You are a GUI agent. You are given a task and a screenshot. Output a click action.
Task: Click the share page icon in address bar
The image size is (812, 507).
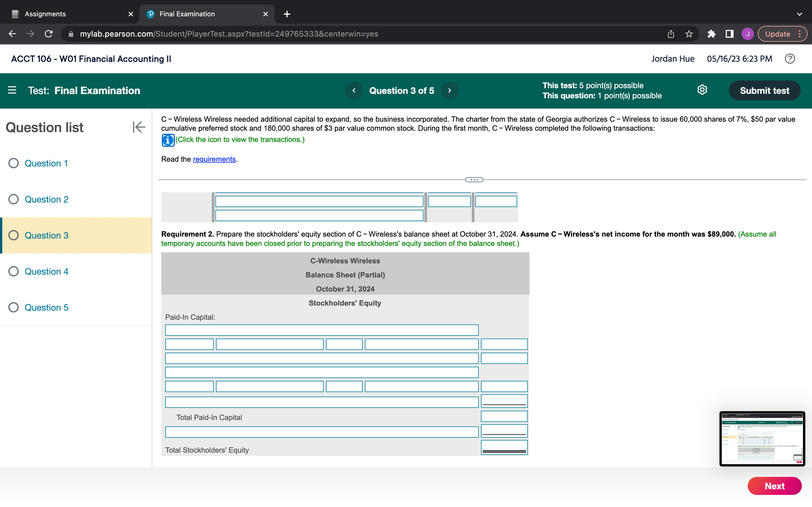[x=671, y=34]
